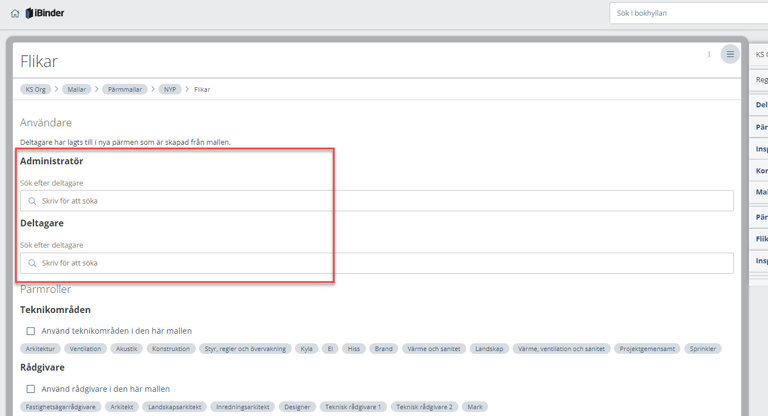Click the Administratör participant search field
The height and width of the screenshot is (416, 768).
(x=380, y=201)
